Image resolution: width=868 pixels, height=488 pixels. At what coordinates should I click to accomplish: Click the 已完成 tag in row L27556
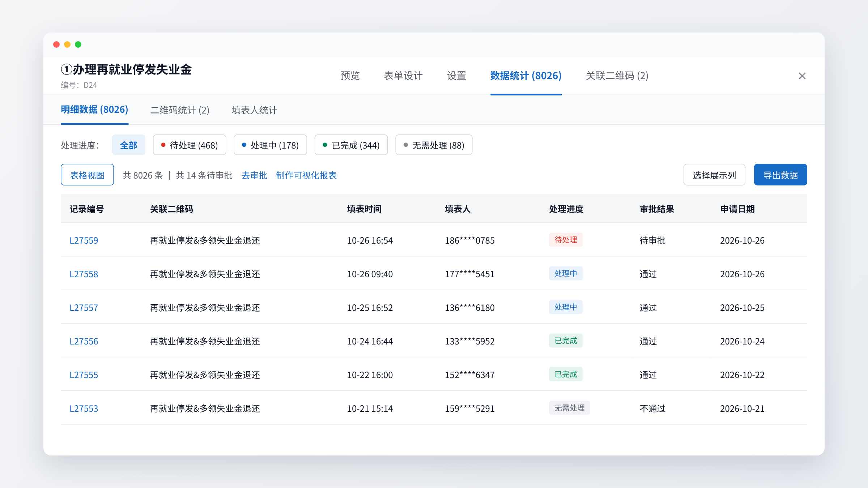pyautogui.click(x=566, y=341)
